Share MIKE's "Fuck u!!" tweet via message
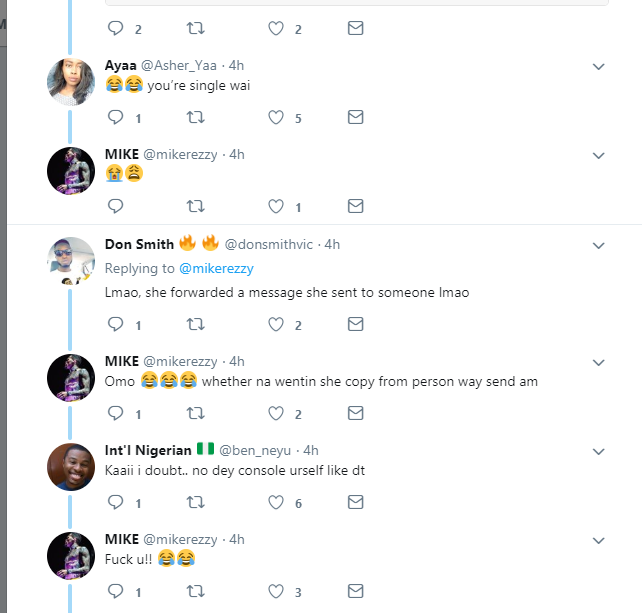The height and width of the screenshot is (613, 642). pos(355,592)
